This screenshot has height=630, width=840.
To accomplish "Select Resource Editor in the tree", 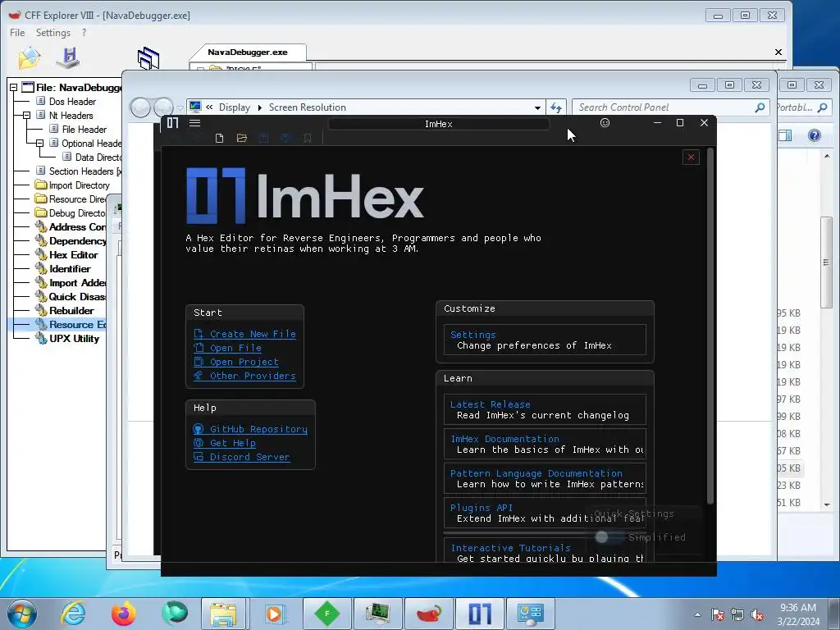I will point(78,324).
